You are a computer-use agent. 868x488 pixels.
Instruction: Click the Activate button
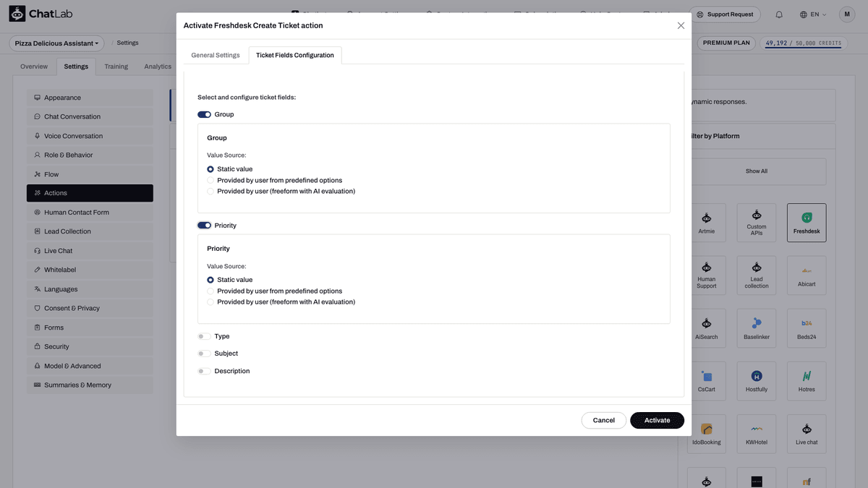pyautogui.click(x=657, y=420)
